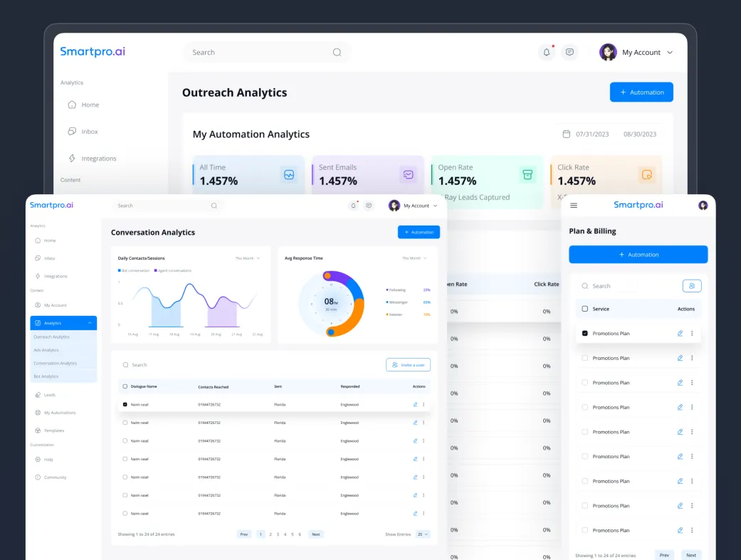
Task: Tick the Dialogue Name header checkbox
Action: (x=125, y=386)
